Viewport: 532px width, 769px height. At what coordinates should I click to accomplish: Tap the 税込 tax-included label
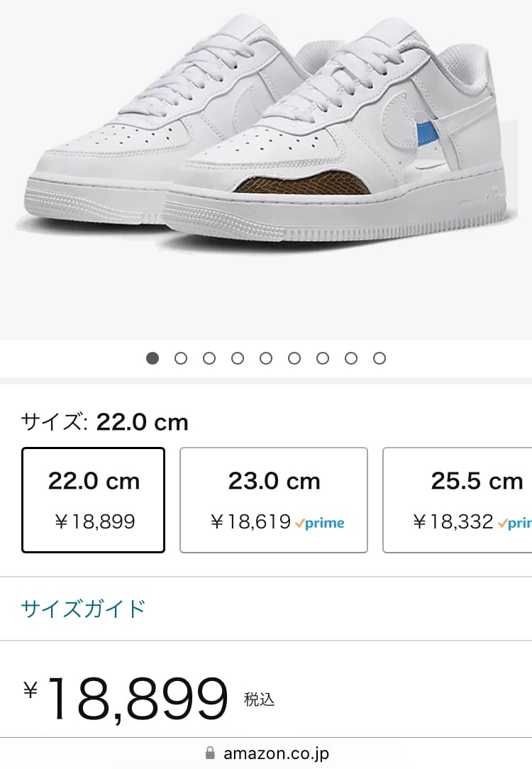pos(259,699)
